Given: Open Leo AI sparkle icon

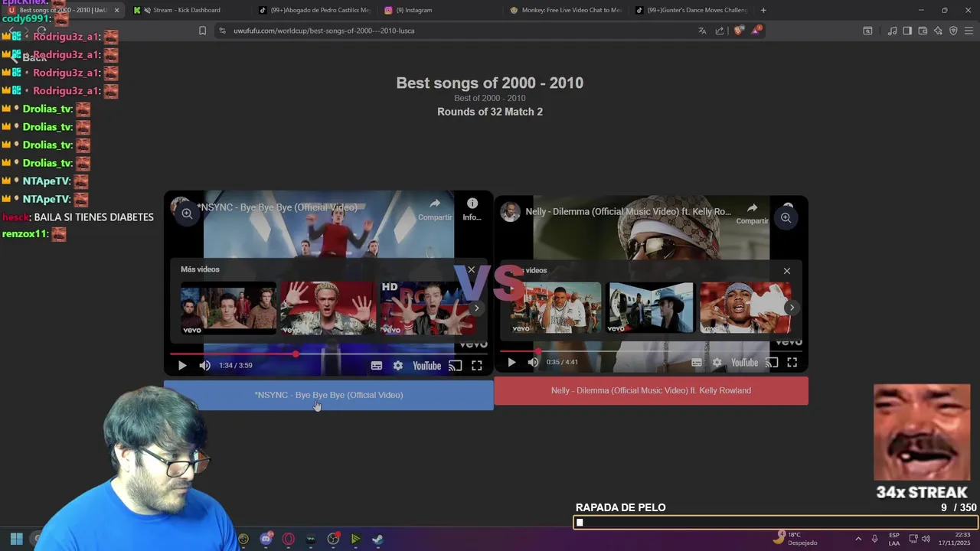Looking at the screenshot, I should point(938,31).
